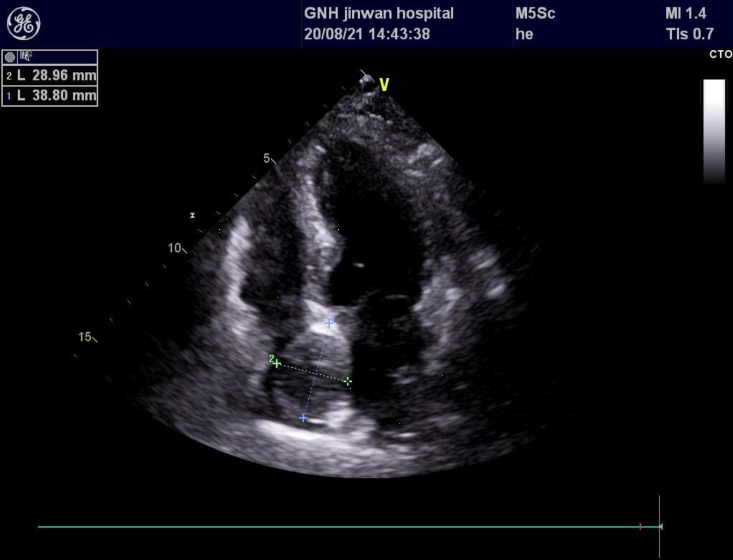The height and width of the screenshot is (560, 733).
Task: Click the GE logo in top-left corner
Action: (x=24, y=24)
